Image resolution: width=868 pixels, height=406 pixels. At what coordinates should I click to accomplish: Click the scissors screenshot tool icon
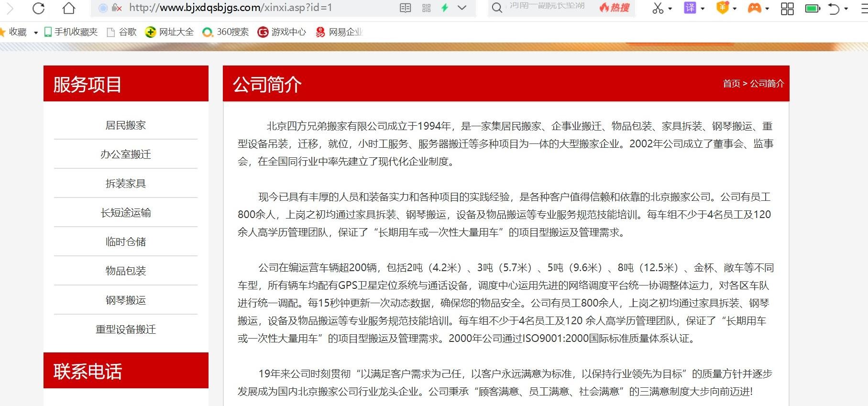[658, 8]
